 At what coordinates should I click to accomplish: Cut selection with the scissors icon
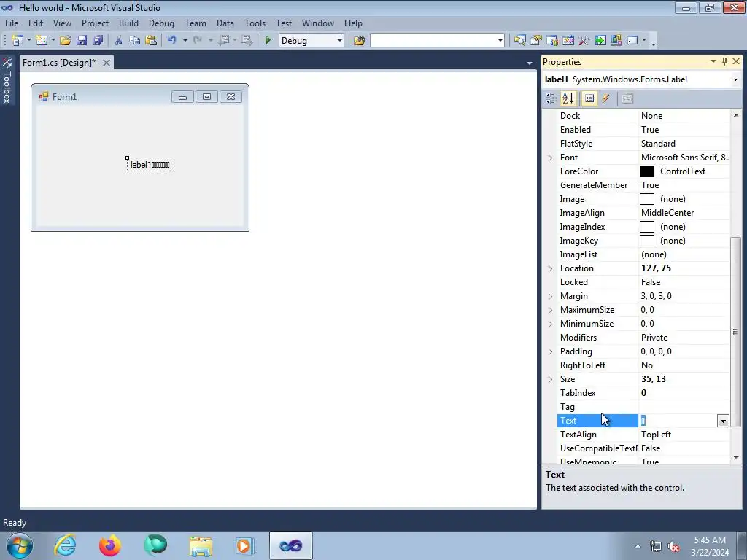pos(118,41)
